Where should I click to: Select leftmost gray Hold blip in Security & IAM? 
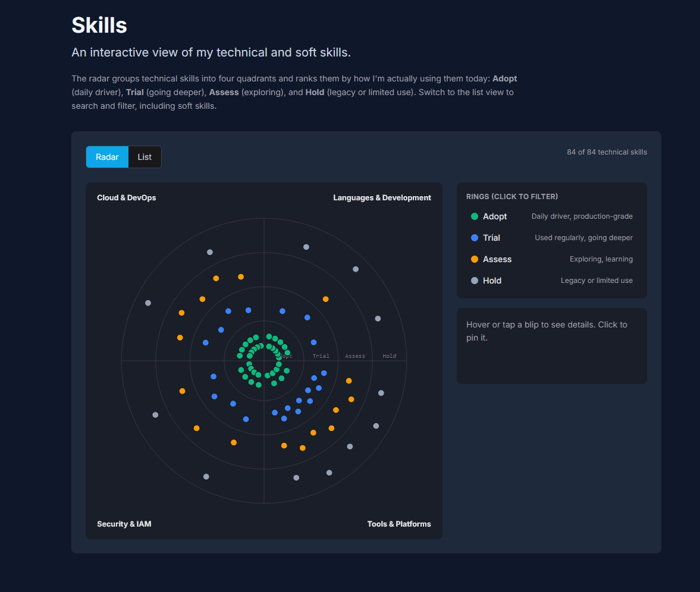(155, 415)
